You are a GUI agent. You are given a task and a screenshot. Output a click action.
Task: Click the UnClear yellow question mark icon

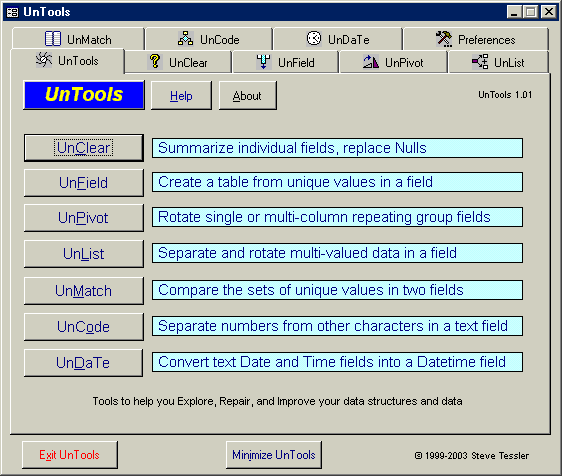(x=155, y=62)
